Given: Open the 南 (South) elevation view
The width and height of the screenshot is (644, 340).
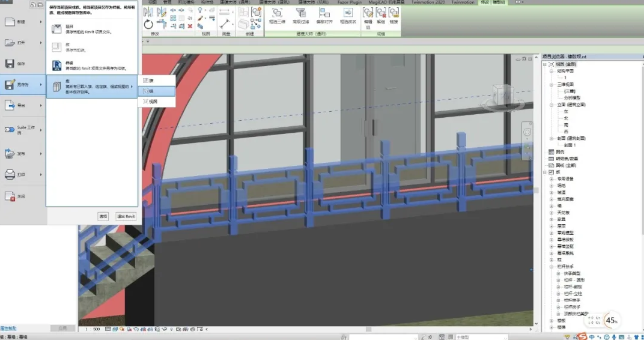Looking at the screenshot, I should click(566, 124).
